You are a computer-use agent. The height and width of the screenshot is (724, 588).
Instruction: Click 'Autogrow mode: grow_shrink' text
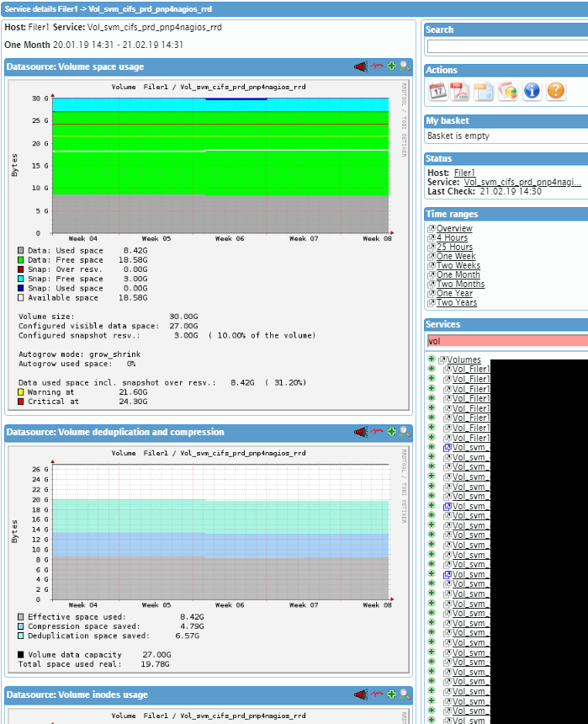(79, 354)
